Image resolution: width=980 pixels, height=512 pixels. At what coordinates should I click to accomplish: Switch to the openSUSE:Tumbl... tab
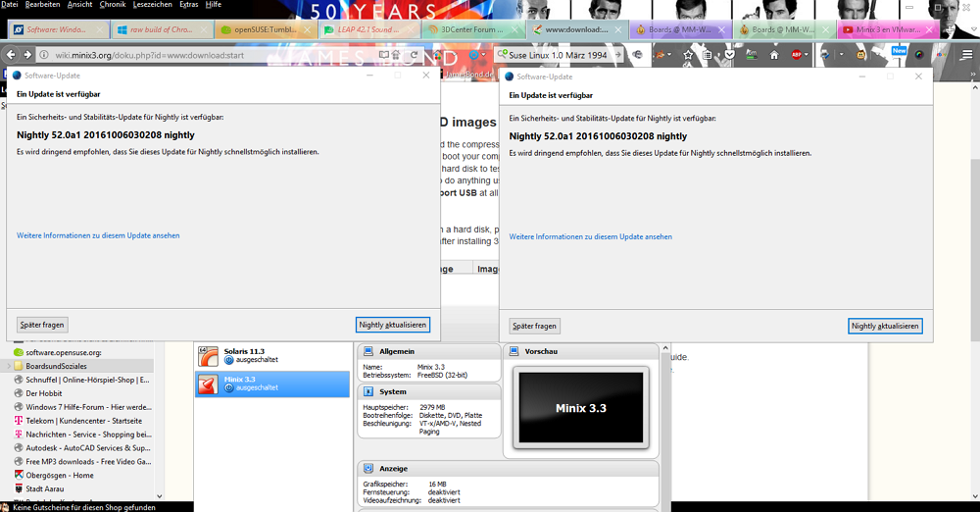266,29
